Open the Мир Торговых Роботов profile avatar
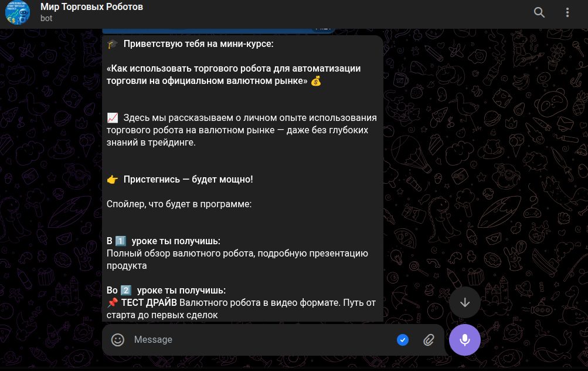588x371 pixels. [x=18, y=12]
